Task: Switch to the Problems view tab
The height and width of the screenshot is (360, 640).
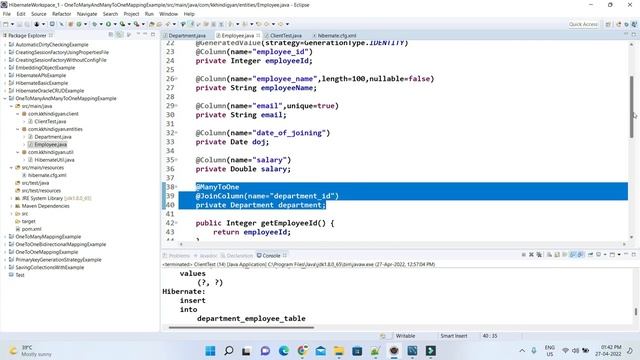Action: click(x=177, y=256)
